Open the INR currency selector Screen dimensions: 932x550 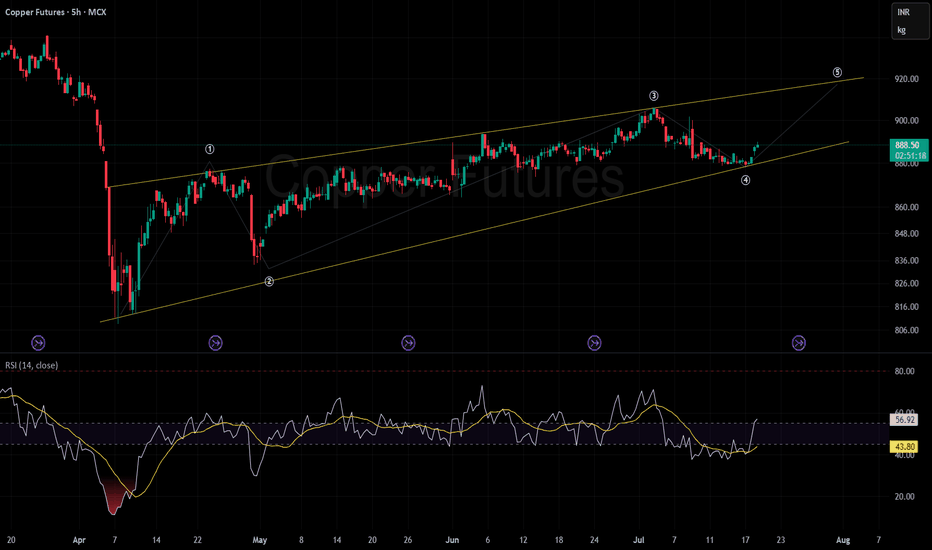[903, 12]
